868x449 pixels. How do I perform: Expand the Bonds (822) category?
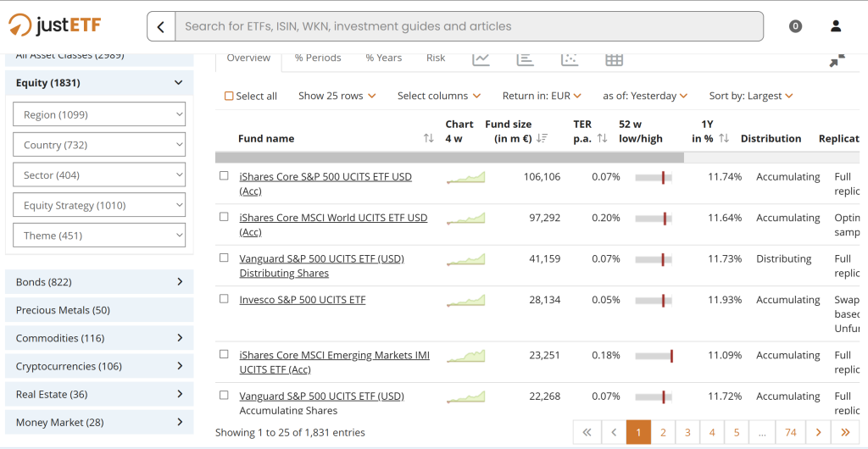click(100, 282)
